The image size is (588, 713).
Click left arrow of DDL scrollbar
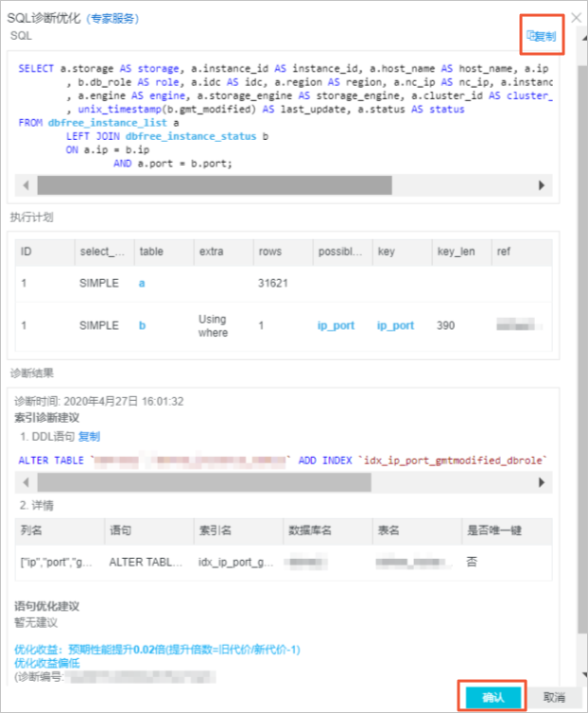coord(26,482)
